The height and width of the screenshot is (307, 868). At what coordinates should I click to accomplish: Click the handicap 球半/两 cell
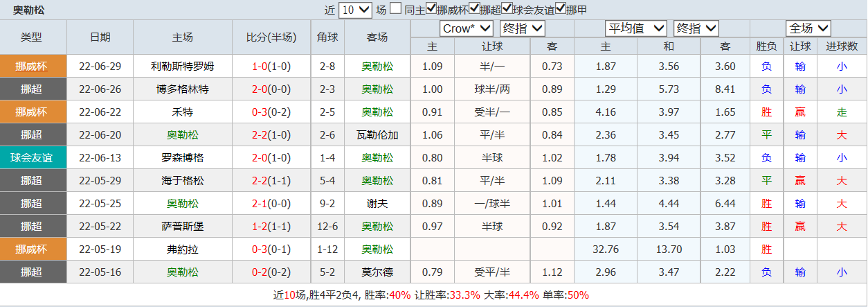[492, 89]
